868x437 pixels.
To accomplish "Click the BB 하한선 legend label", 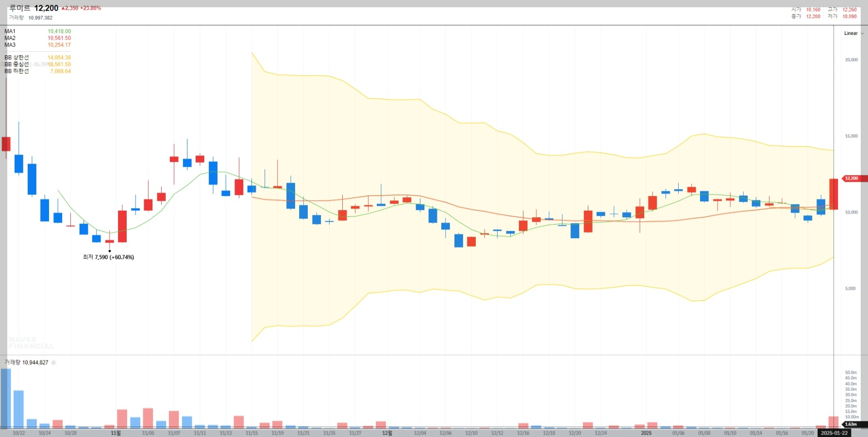I will point(17,71).
